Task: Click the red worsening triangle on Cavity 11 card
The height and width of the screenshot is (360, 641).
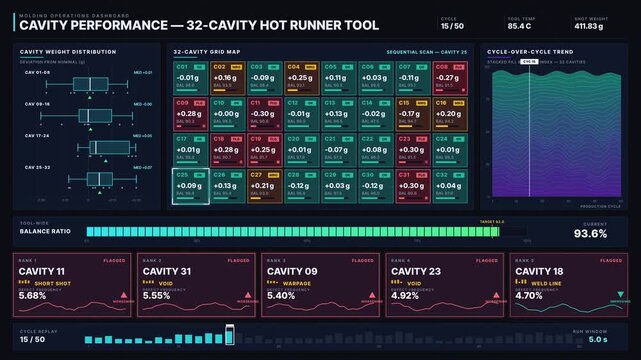Action: [124, 295]
